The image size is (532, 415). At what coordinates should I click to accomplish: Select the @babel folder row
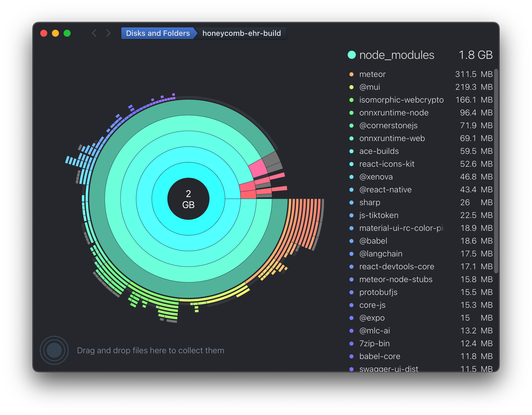(373, 241)
